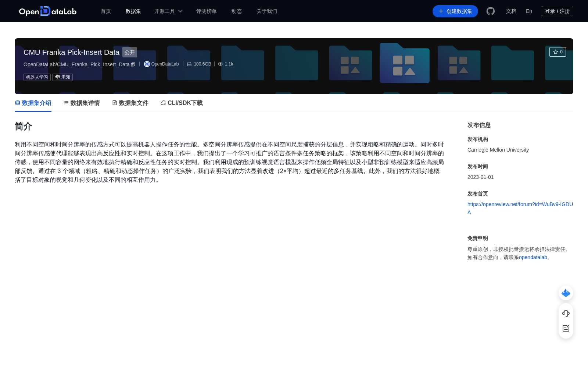Screen dimensions: 588x368
Task: Click the 未知 license tag
Action: [62, 77]
